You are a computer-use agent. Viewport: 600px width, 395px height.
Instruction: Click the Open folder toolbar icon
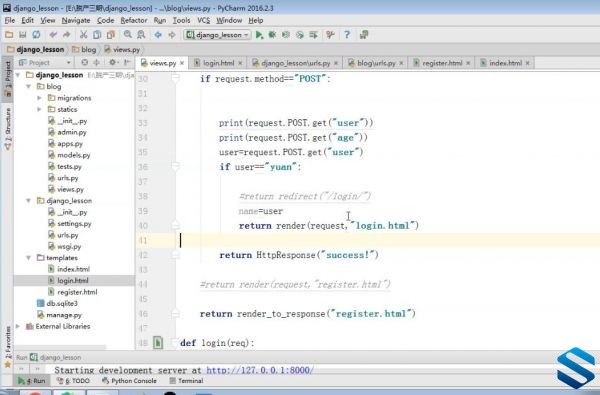[x=9, y=35]
